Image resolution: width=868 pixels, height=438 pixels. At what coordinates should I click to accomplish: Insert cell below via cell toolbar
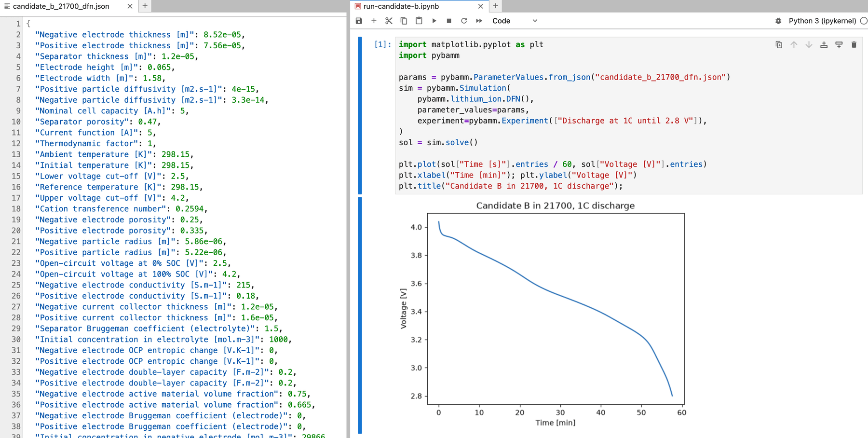[839, 44]
